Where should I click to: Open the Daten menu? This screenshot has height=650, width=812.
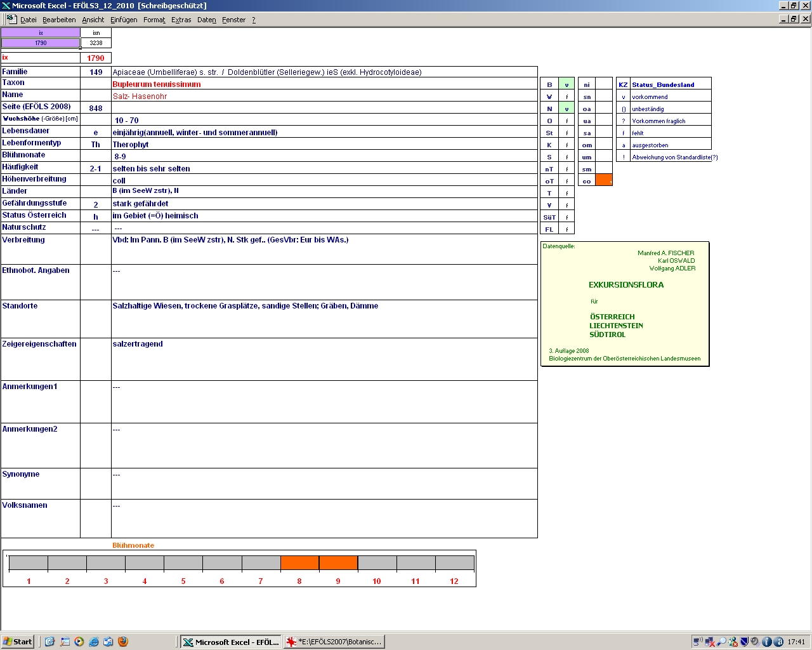coord(207,20)
